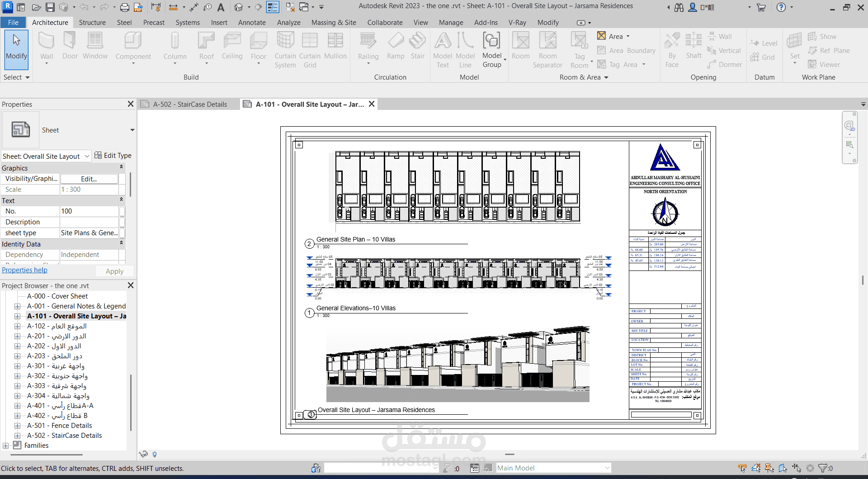
Task: Switch to the Structure ribbon tab
Action: 92,23
